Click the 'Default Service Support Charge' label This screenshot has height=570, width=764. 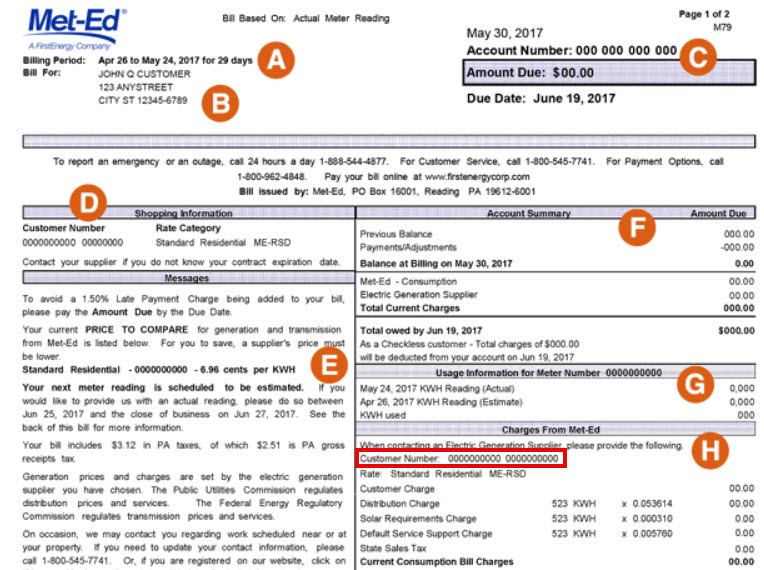pyautogui.click(x=426, y=534)
